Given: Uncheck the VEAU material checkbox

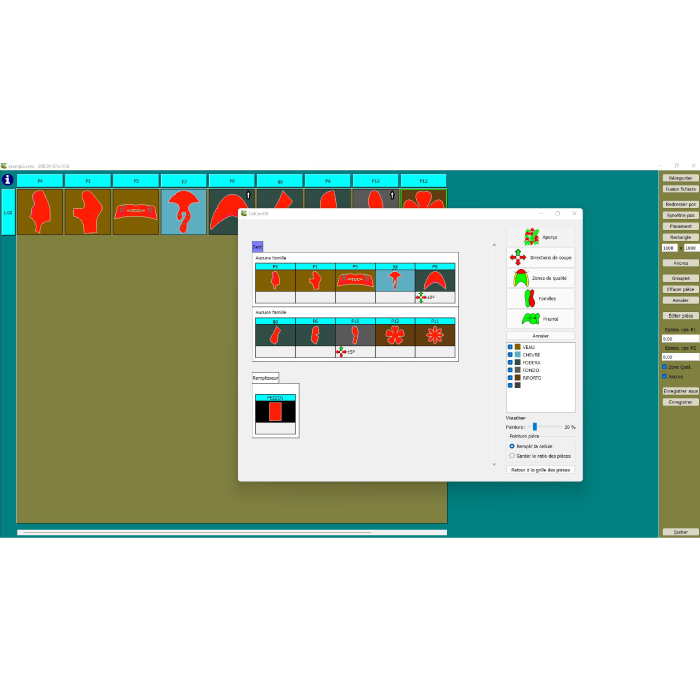Looking at the screenshot, I should (510, 347).
